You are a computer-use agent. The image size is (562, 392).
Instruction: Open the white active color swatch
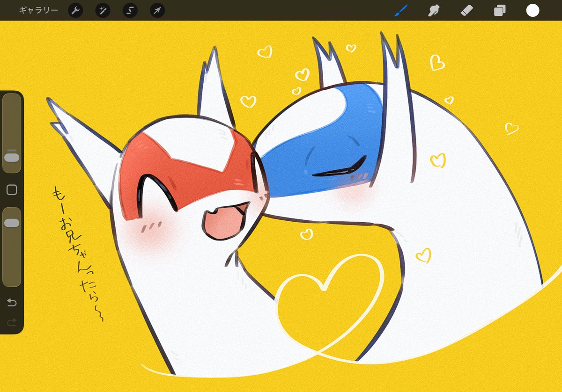pos(532,10)
